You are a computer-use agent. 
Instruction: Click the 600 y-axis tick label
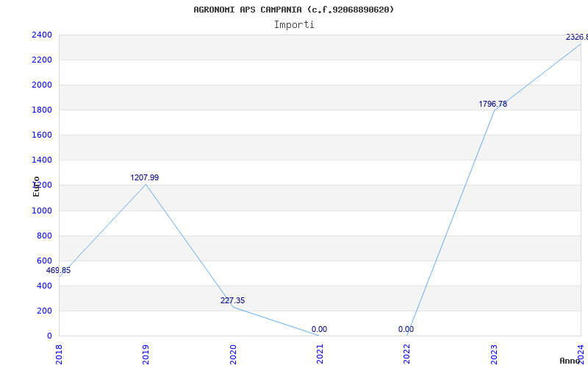45,261
